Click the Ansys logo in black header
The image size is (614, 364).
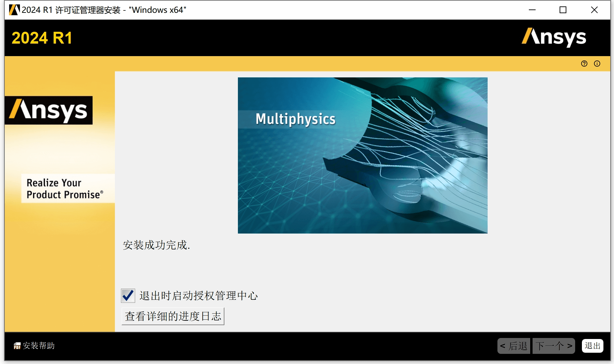554,37
